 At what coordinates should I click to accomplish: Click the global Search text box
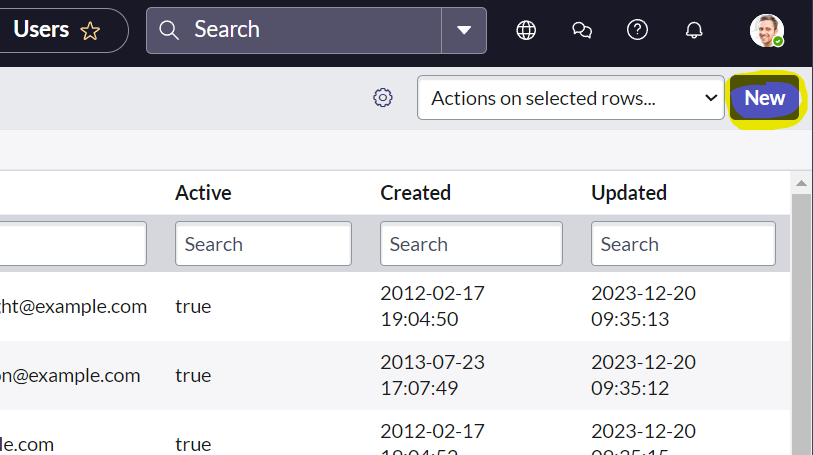tap(316, 30)
